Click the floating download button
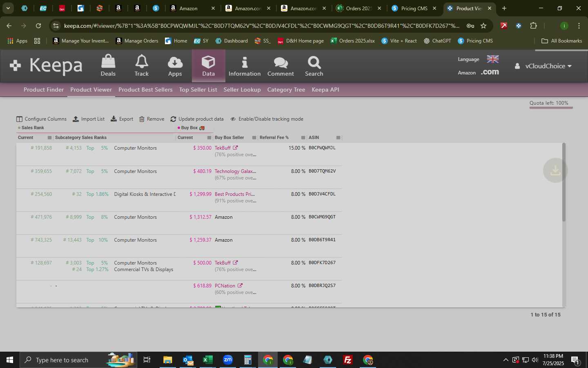Image resolution: width=588 pixels, height=368 pixels. click(x=555, y=171)
